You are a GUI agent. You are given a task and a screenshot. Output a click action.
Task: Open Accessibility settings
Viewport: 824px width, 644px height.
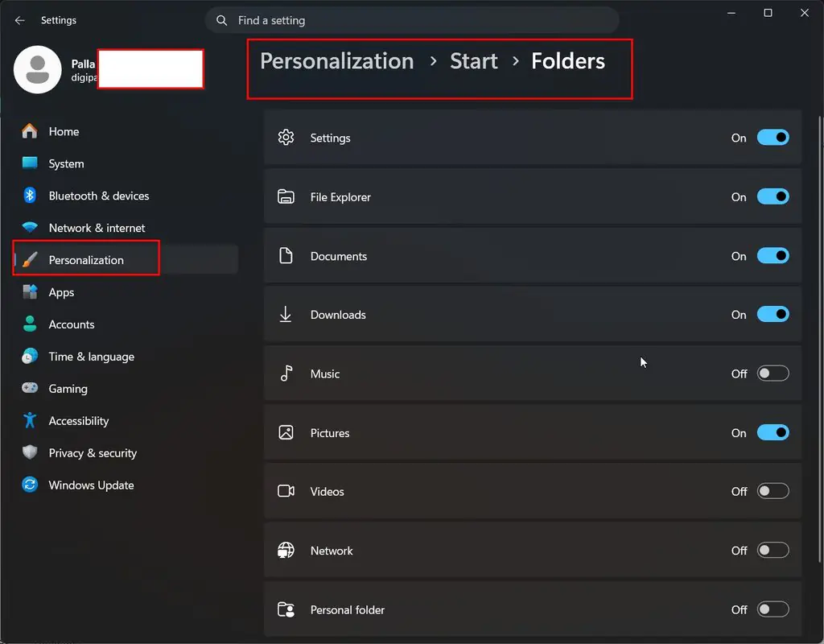(x=126, y=420)
